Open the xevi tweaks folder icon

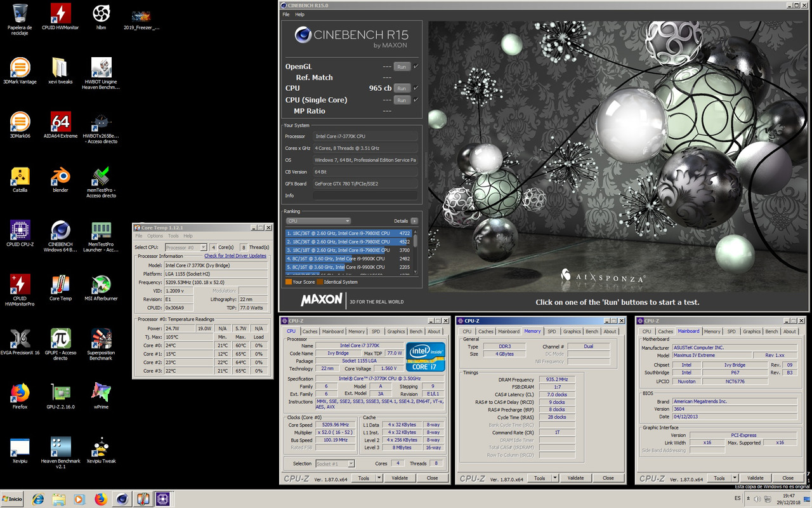[x=60, y=71]
